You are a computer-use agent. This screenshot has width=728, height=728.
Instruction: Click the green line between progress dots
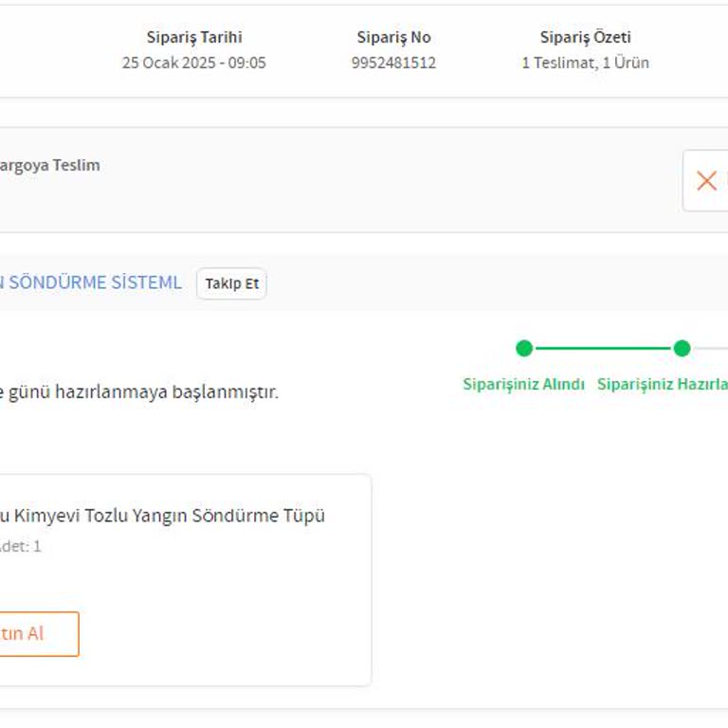tap(603, 348)
